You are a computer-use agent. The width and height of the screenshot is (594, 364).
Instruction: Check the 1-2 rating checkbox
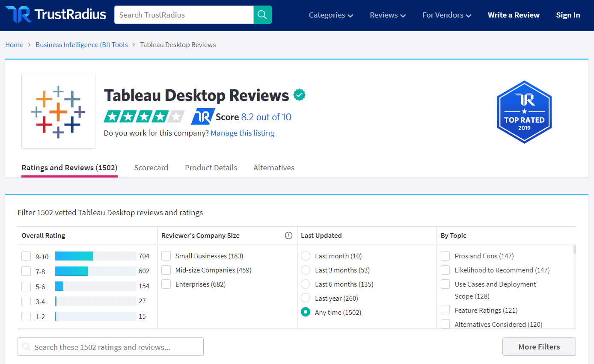26,317
